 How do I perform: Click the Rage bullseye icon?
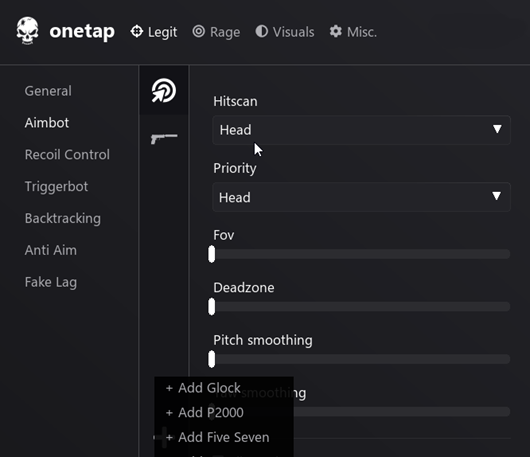[x=199, y=31]
